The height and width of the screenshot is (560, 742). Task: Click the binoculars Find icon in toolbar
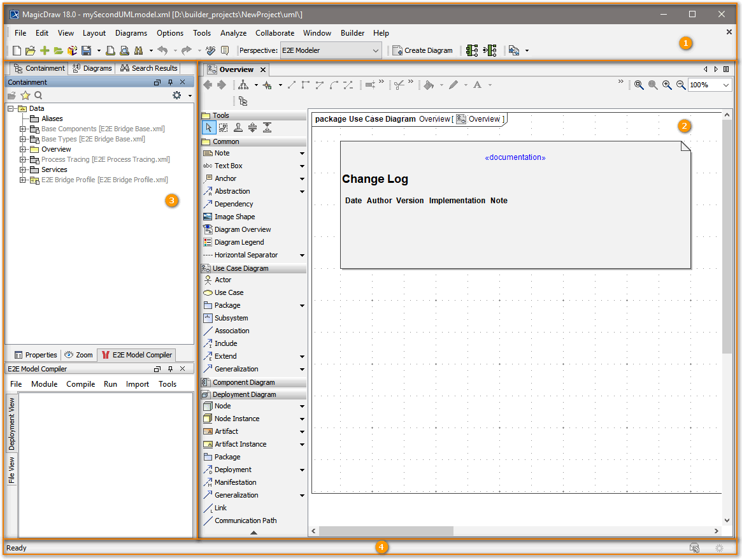138,50
